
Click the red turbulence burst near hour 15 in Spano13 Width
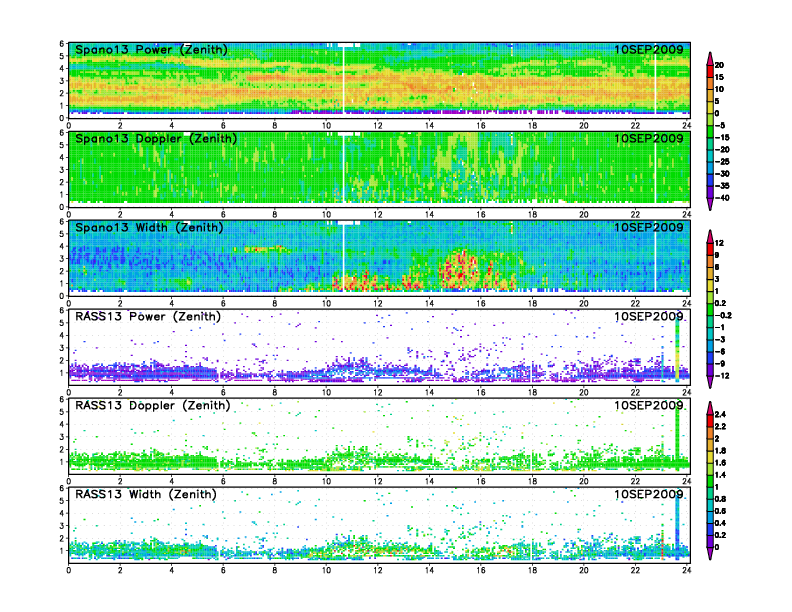click(460, 270)
